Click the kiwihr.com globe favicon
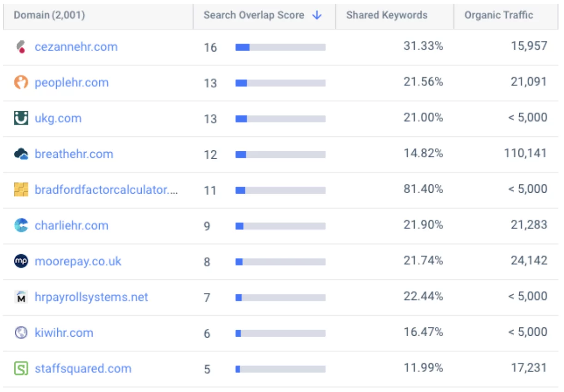Viewport: 564px width, 392px height. [x=21, y=333]
